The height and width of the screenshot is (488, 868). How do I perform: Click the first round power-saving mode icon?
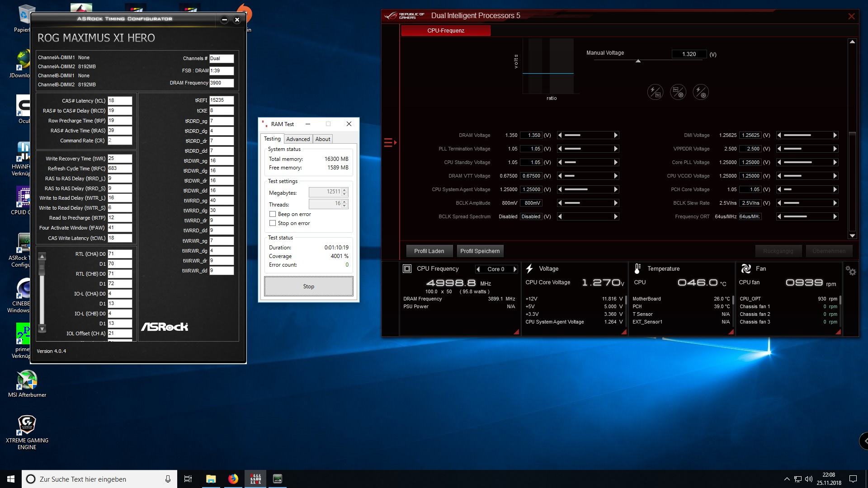[656, 92]
